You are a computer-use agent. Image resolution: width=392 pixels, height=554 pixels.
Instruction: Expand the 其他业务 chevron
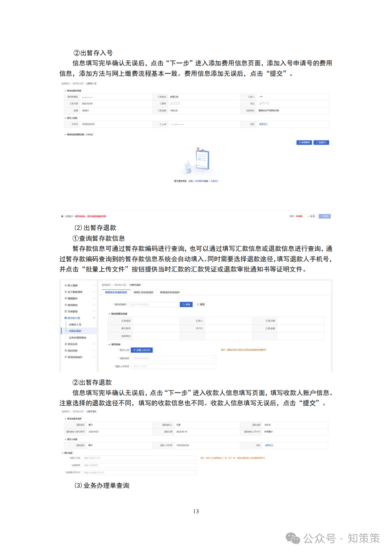(94, 344)
